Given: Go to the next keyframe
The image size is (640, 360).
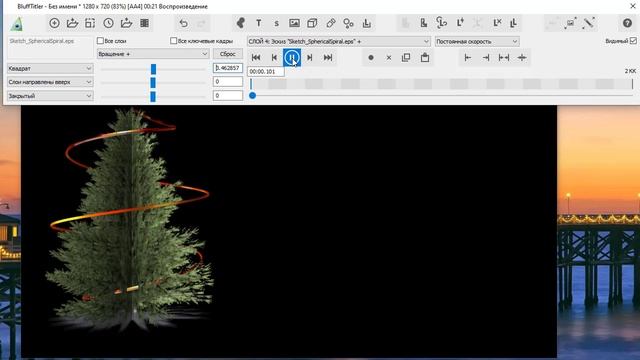Looking at the screenshot, I should click(310, 58).
